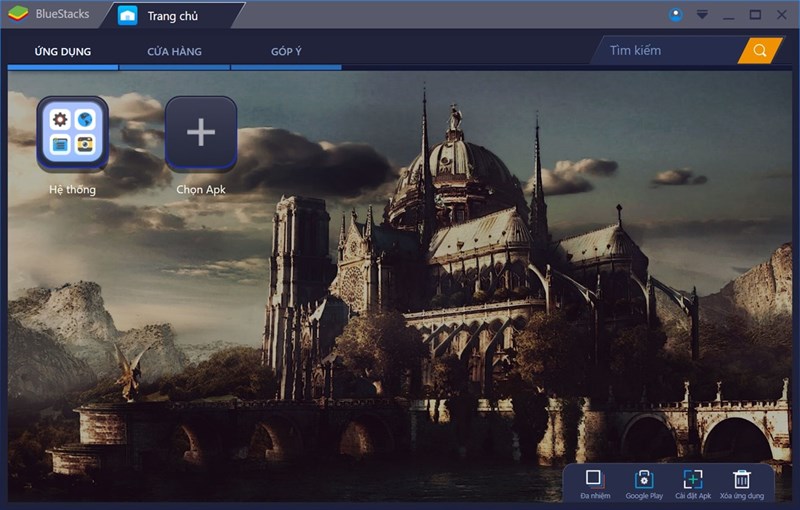
Task: Click the Cài đặt Apk install icon
Action: click(x=692, y=478)
